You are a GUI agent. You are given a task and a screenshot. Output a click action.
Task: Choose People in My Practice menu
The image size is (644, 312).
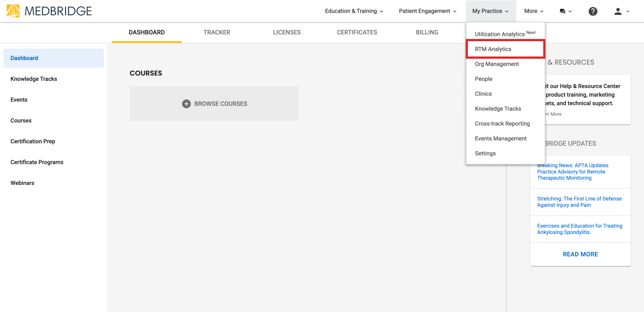click(506, 79)
